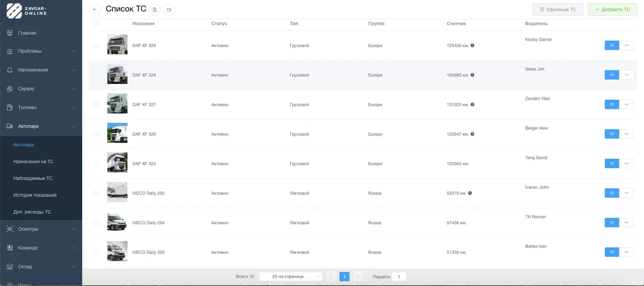Click the Удаленые ТС button
Image resolution: width=644 pixels, height=286 pixels.
click(x=558, y=10)
